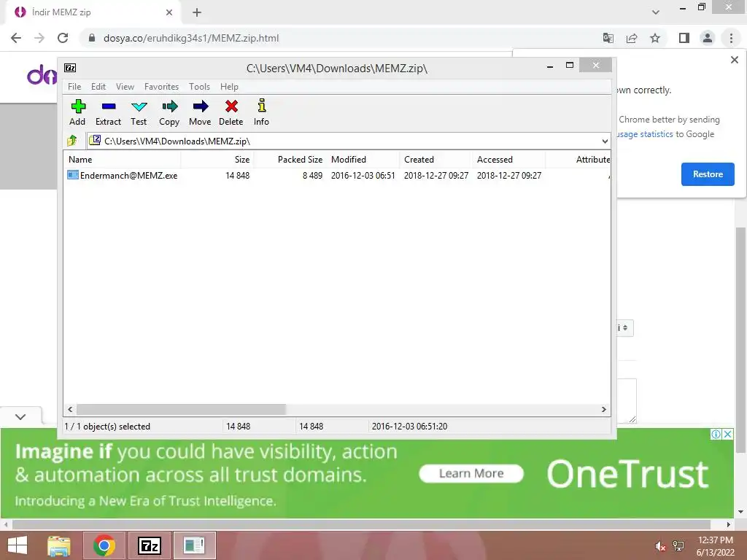Click the muted volume tray icon
Image resolution: width=747 pixels, height=560 pixels.
click(660, 546)
